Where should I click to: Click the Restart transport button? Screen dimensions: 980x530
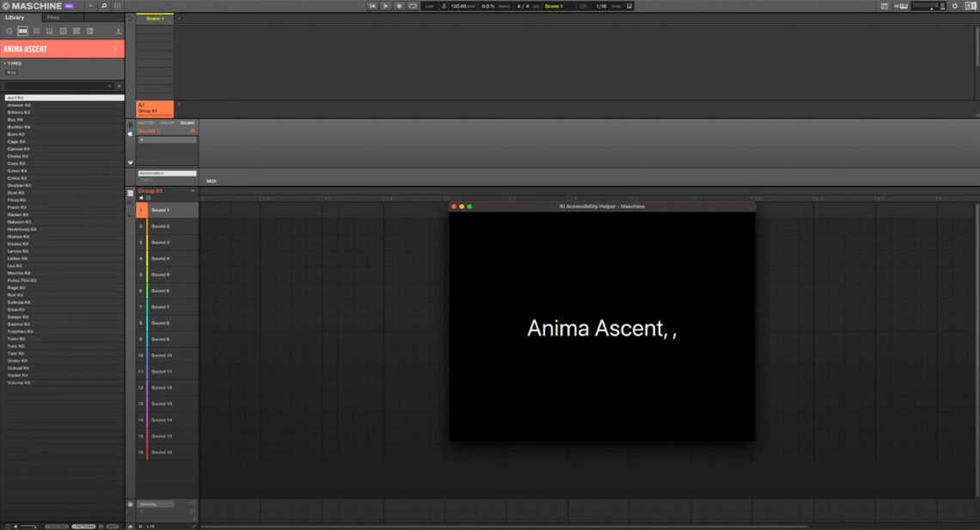click(x=372, y=6)
